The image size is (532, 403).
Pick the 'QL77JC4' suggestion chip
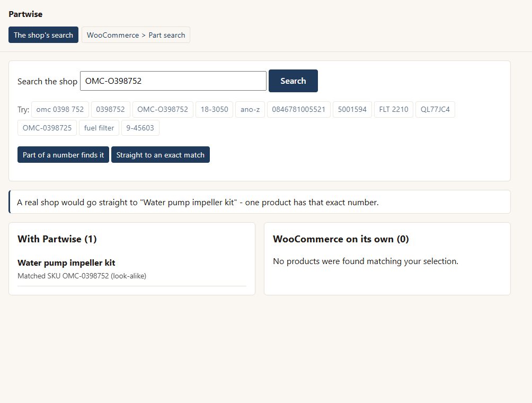[x=436, y=109]
